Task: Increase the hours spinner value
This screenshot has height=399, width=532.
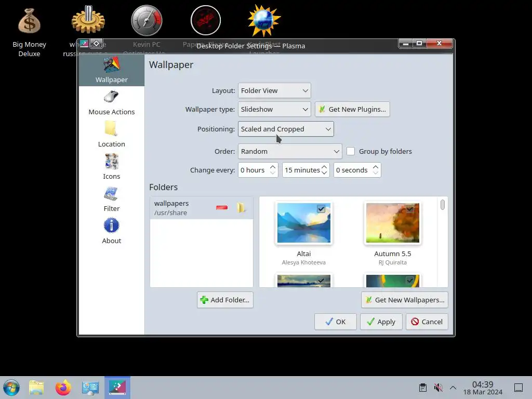Action: click(x=272, y=167)
